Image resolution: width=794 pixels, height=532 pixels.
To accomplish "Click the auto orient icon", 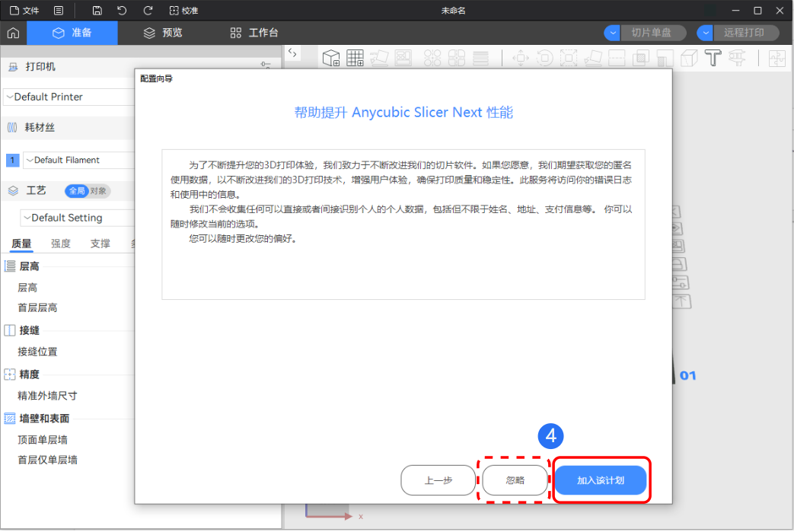I will pyautogui.click(x=379, y=58).
